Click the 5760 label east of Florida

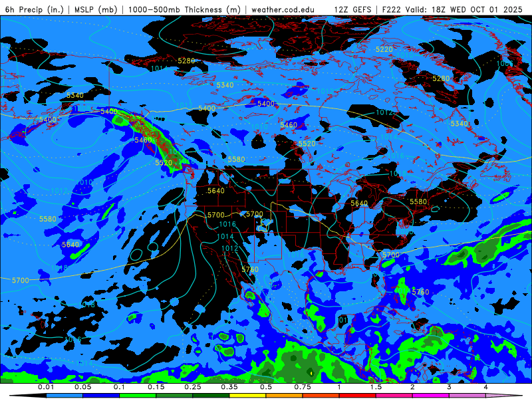421,292
